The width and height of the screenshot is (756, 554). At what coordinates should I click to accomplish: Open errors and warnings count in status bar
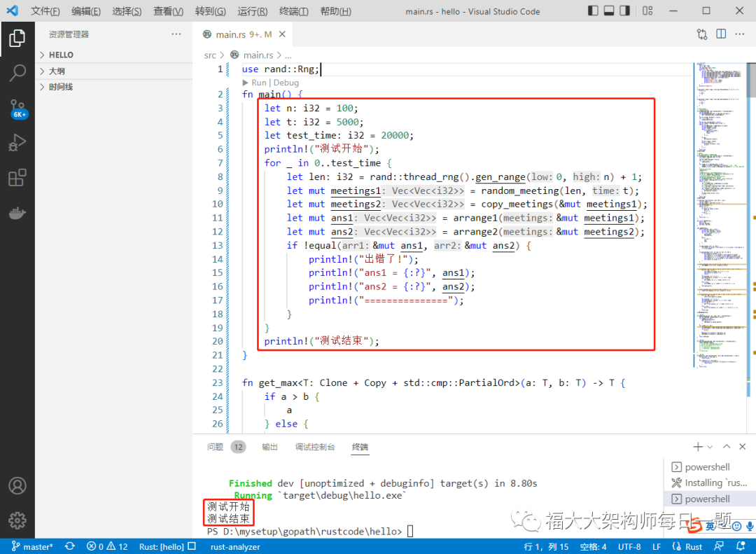point(107,546)
